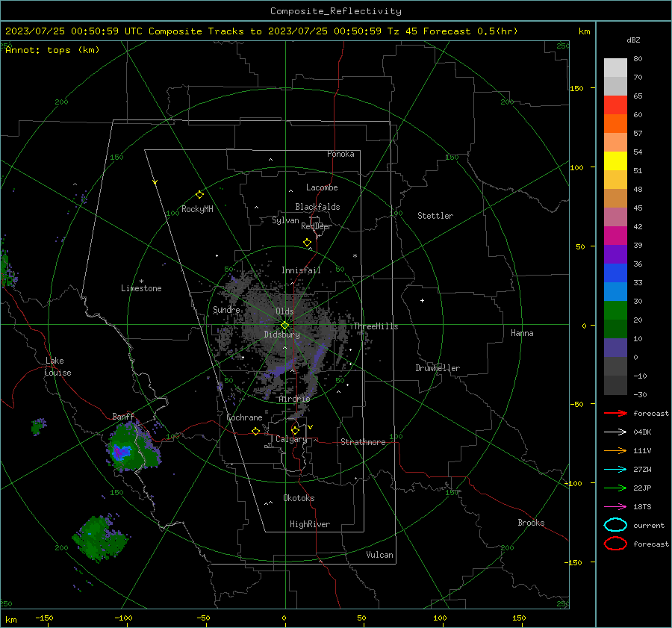This screenshot has height=628, width=672.
Task: Click the Lacombe city label
Action: click(322, 187)
